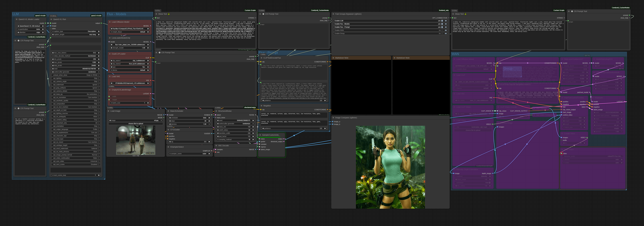The height and width of the screenshot is (226, 644).
Task: Open the sampler_name dropdown set to euler
Action: (190, 154)
